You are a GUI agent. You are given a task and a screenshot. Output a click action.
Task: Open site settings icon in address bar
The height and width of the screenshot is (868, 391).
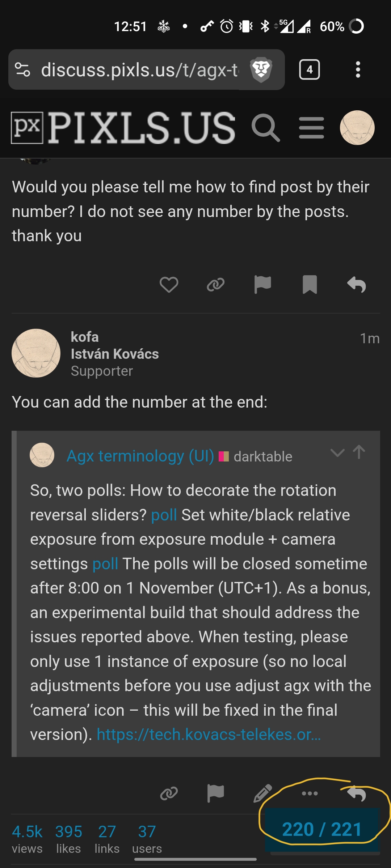click(x=22, y=69)
